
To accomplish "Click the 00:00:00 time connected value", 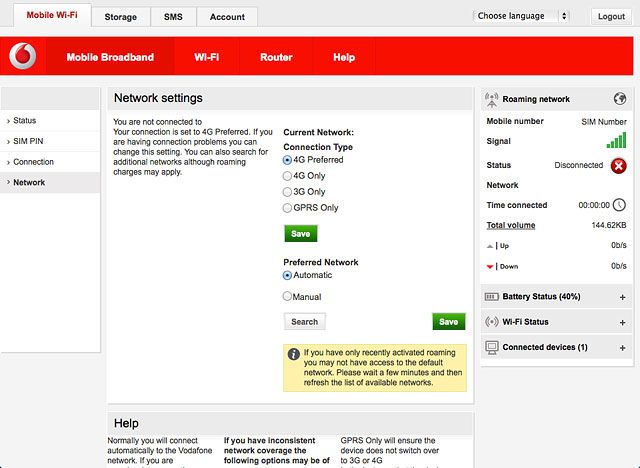I will pyautogui.click(x=594, y=205).
